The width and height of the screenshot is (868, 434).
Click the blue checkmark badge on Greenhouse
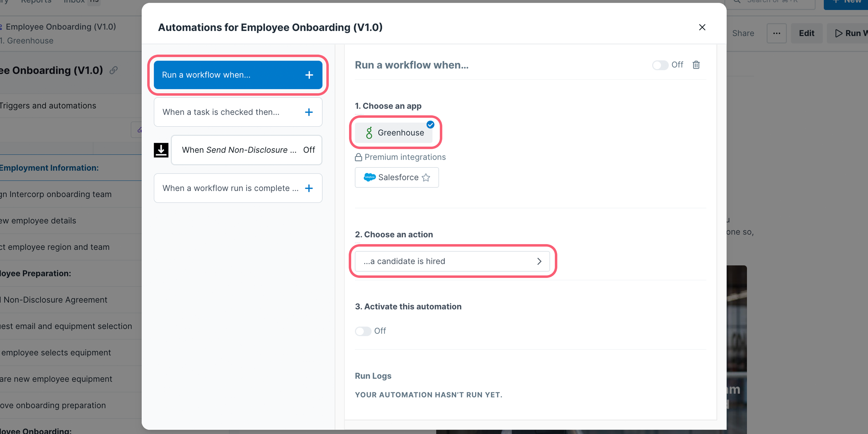(430, 124)
